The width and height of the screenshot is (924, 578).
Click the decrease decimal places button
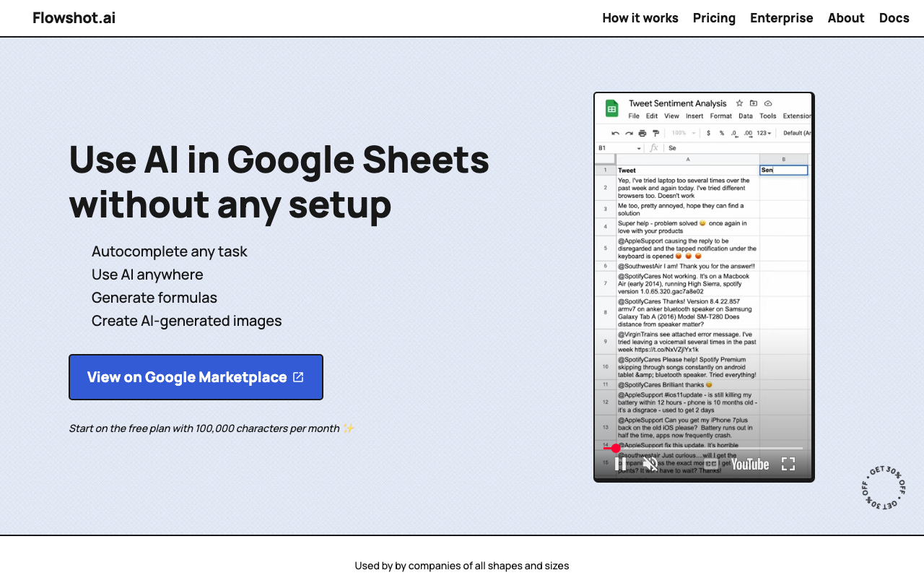pyautogui.click(x=734, y=133)
